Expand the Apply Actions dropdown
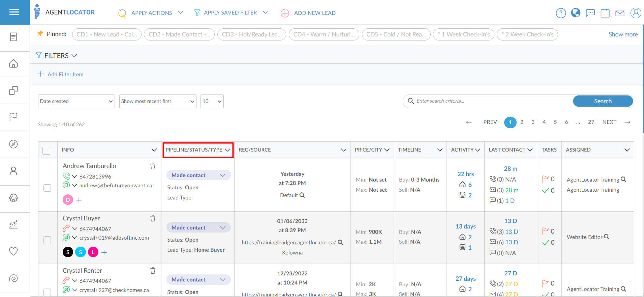The image size is (644, 297). tap(151, 13)
